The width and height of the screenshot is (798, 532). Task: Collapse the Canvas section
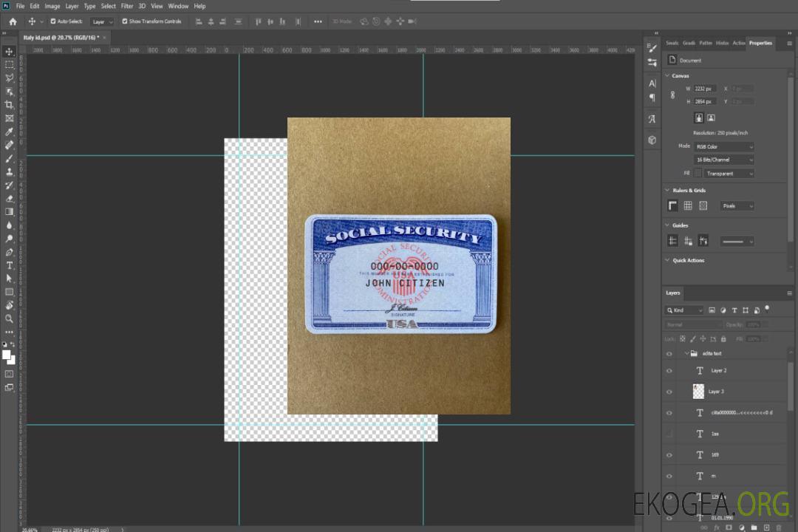pyautogui.click(x=668, y=76)
